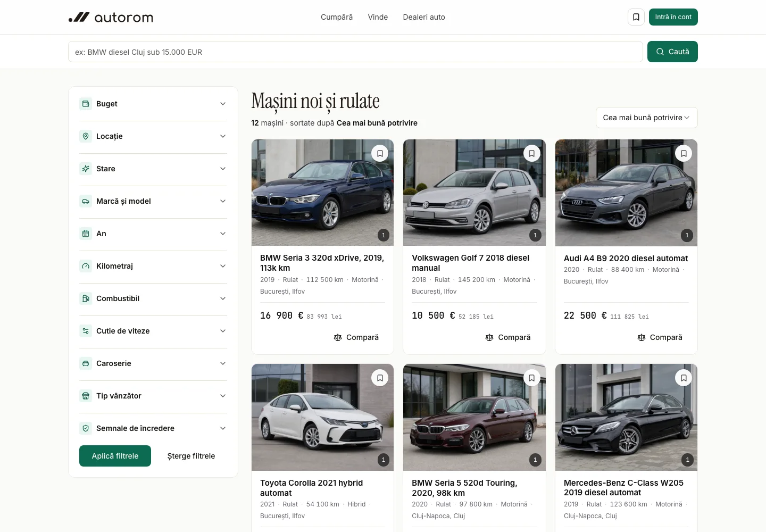This screenshot has height=532, width=766.
Task: Expand the An filter section
Action: (x=153, y=234)
